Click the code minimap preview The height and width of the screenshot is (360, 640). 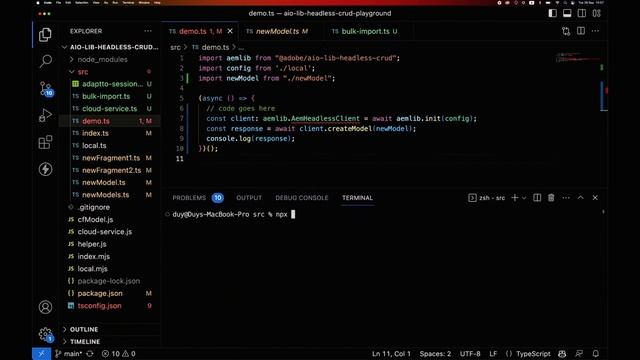point(578,58)
